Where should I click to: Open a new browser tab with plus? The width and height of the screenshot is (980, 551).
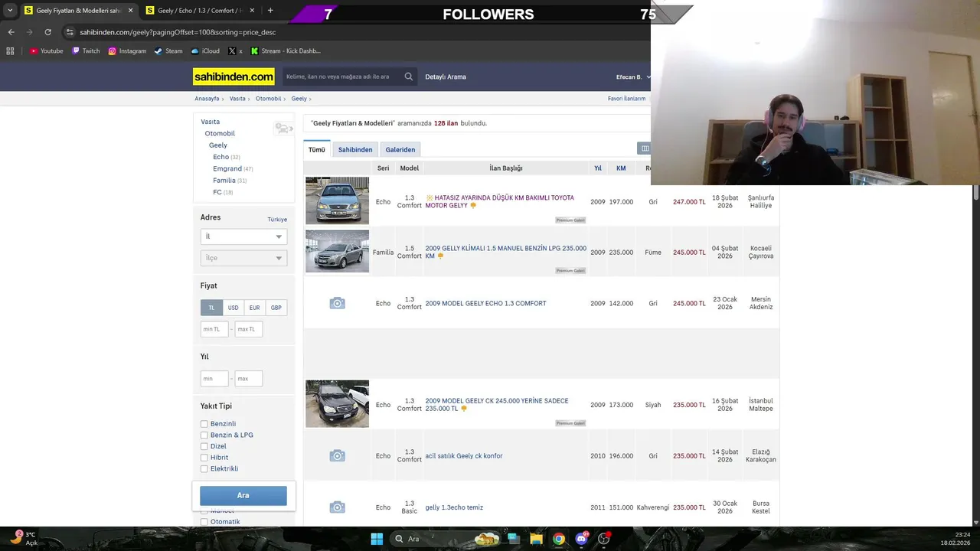pyautogui.click(x=270, y=11)
